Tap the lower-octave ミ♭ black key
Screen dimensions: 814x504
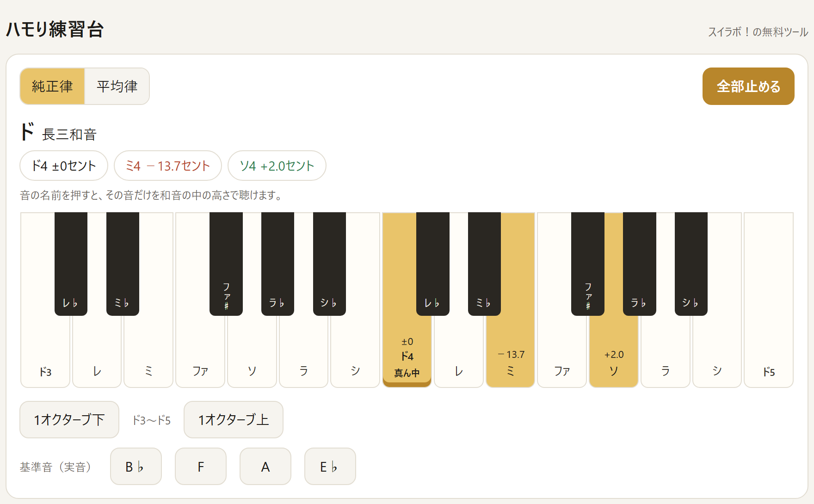click(x=123, y=264)
